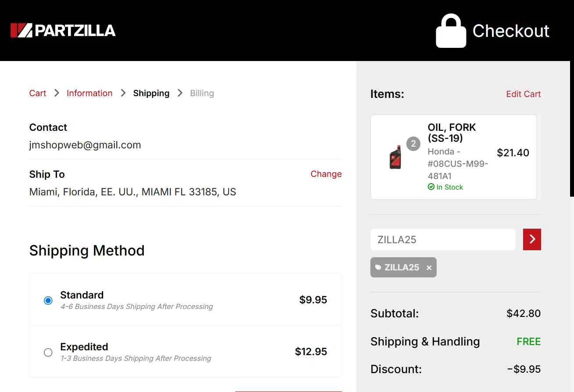Click the chevron before Billing breadcrumb

click(x=180, y=93)
